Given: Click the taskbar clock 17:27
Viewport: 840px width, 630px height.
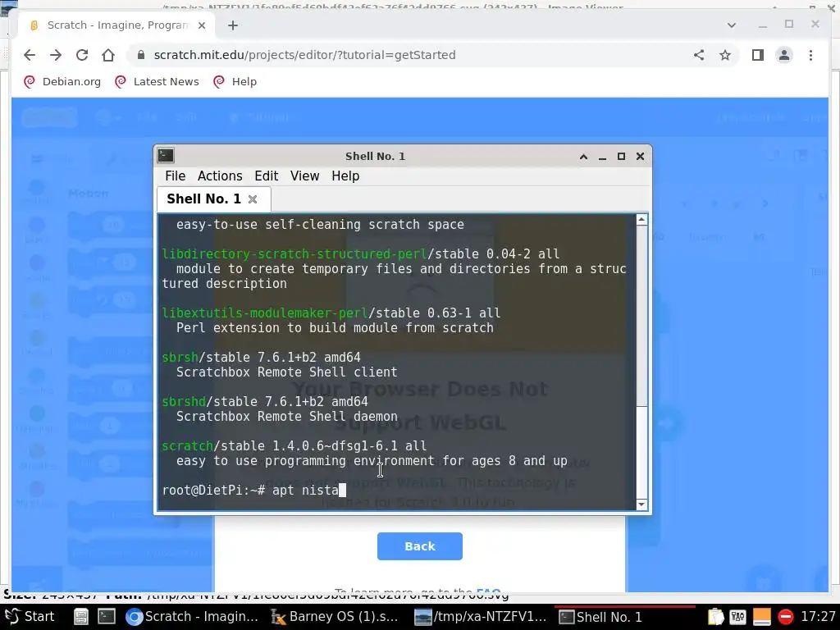Looking at the screenshot, I should [818, 617].
